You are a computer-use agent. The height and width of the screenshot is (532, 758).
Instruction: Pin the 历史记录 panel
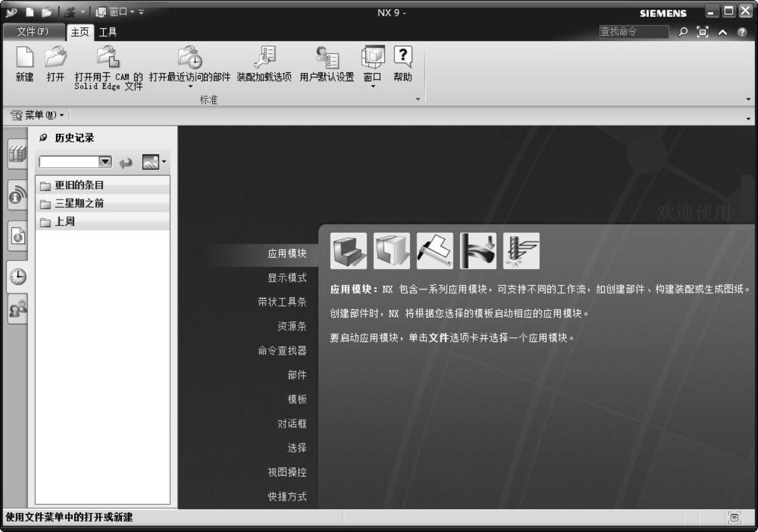pyautogui.click(x=43, y=138)
